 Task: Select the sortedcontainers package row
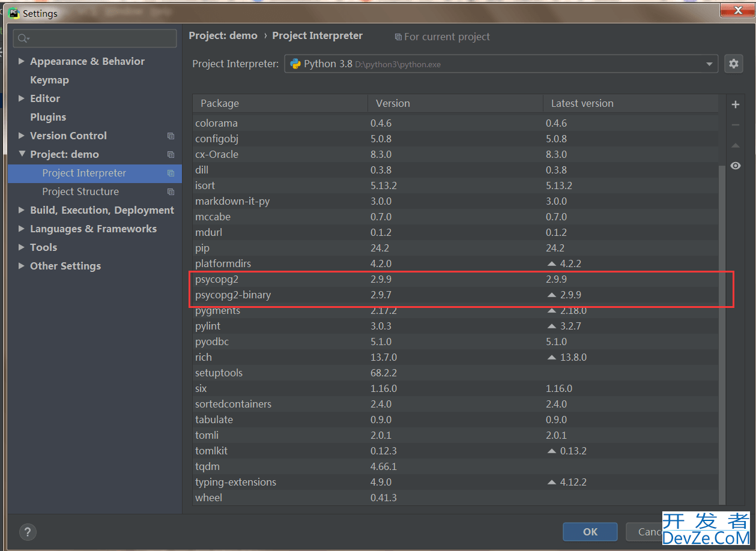pyautogui.click(x=455, y=404)
